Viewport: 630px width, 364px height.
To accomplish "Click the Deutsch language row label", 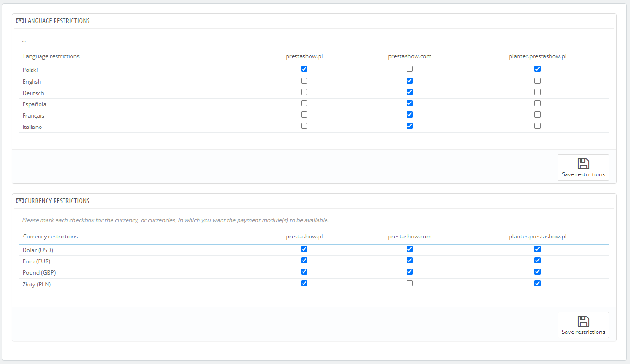I will tap(33, 93).
